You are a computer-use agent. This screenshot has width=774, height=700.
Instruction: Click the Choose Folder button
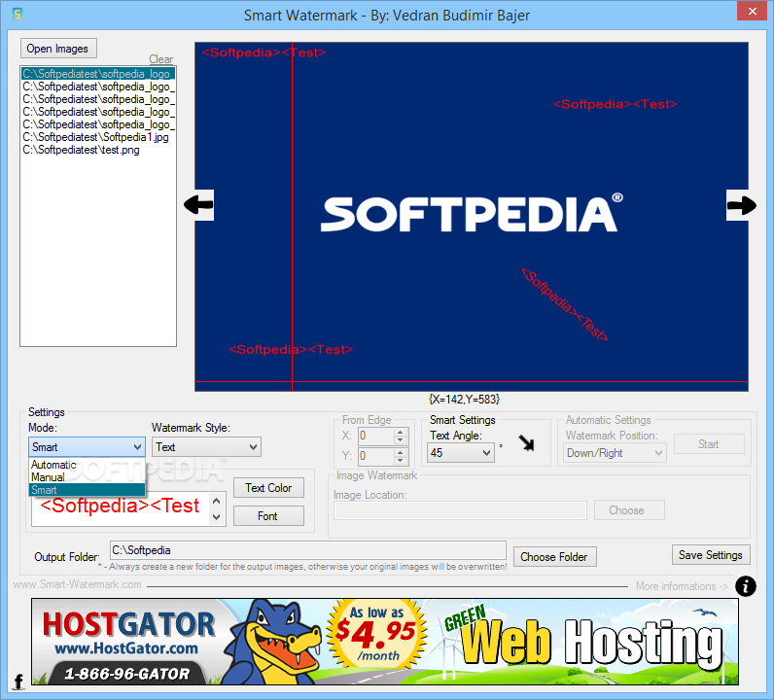[x=555, y=557]
